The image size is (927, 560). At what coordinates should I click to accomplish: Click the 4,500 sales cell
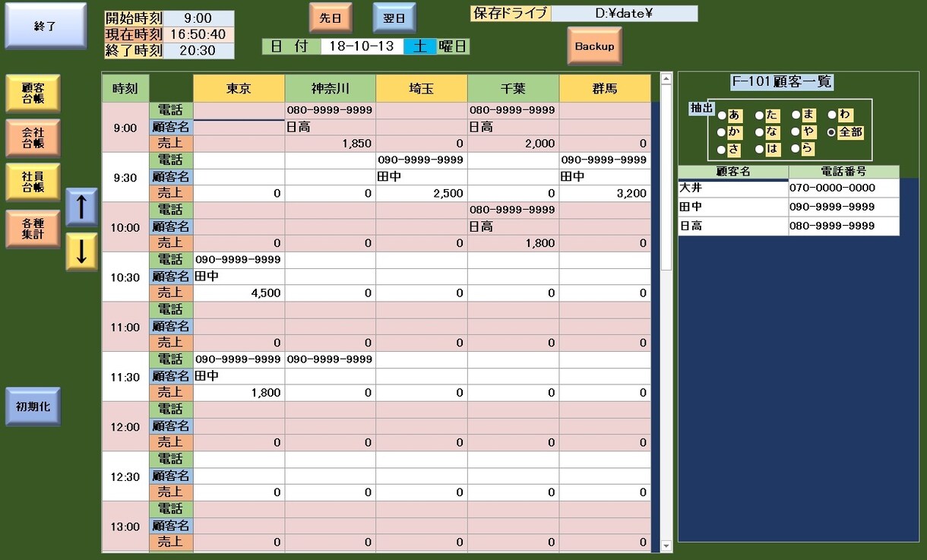point(239,293)
